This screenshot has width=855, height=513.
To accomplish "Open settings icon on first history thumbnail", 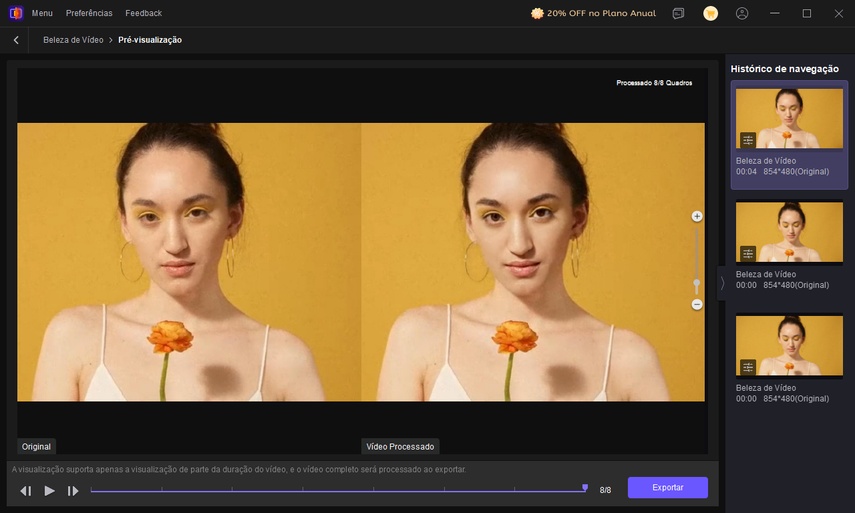I will point(748,140).
